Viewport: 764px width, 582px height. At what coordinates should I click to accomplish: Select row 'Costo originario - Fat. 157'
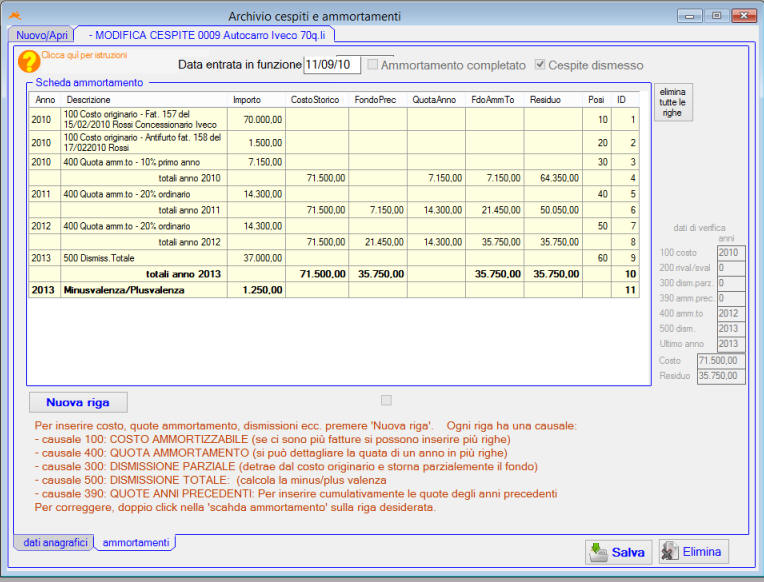click(334, 119)
